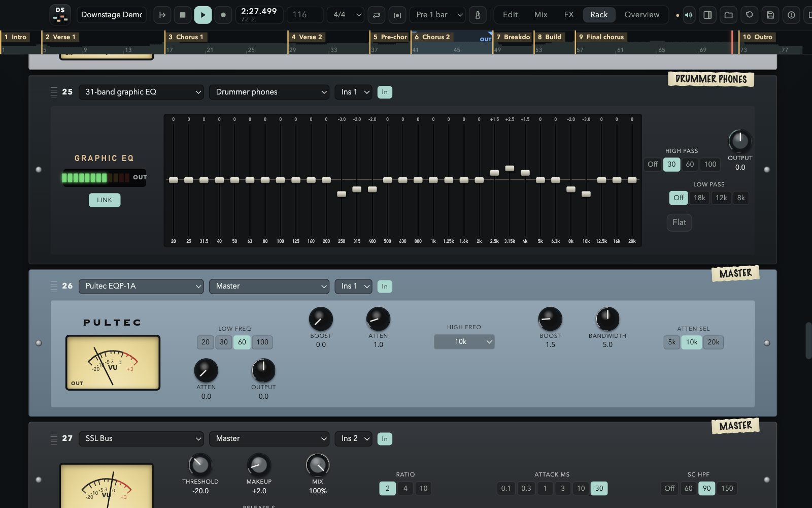812x508 pixels.
Task: Toggle the In bypass on the SSL Bus
Action: tap(385, 438)
